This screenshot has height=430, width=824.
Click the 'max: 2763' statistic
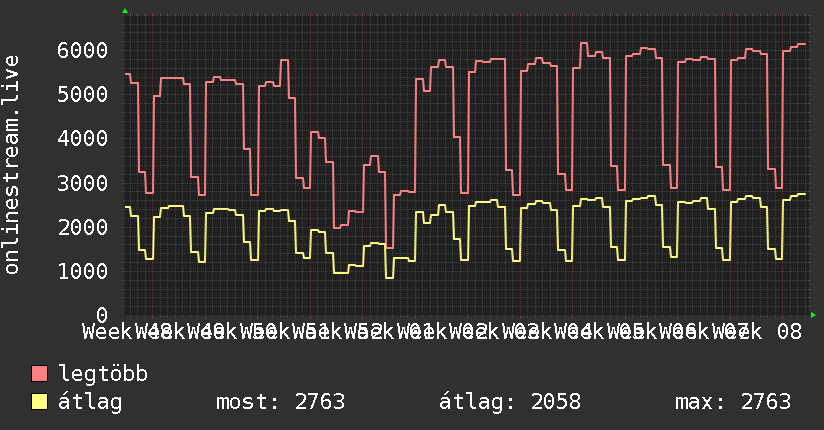point(733,402)
